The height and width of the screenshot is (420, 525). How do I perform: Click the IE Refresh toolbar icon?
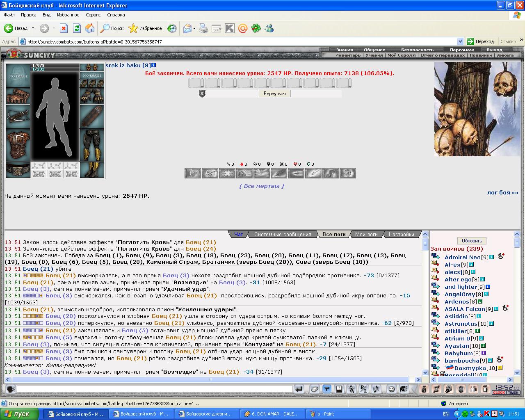tap(77, 28)
